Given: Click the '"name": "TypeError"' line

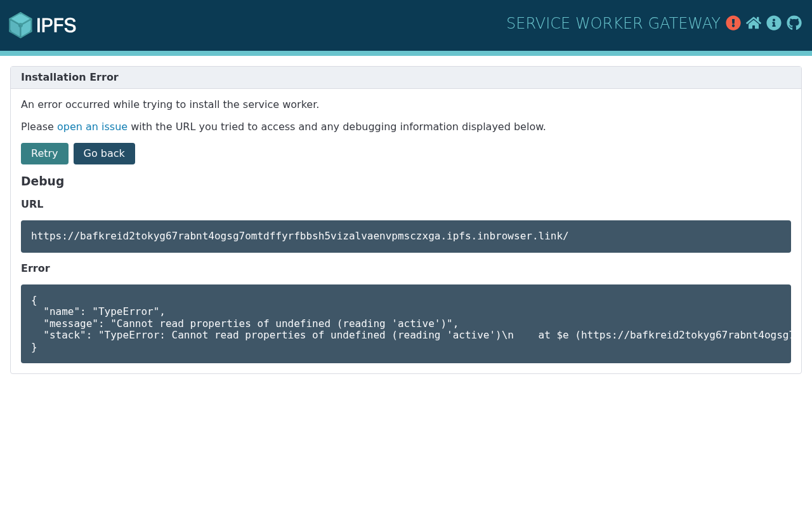Looking at the screenshot, I should pyautogui.click(x=104, y=312).
